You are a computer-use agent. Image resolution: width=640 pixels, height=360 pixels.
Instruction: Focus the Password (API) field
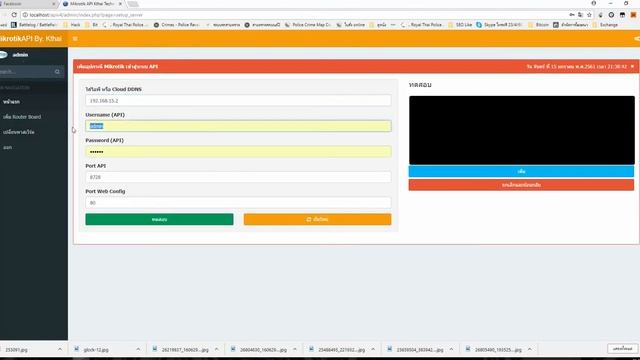tap(238, 151)
